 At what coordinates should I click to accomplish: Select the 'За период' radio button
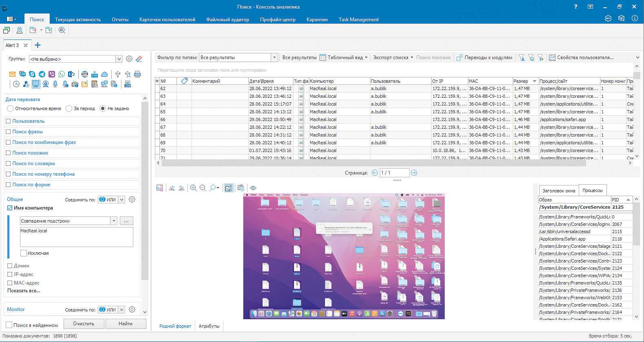(x=69, y=108)
